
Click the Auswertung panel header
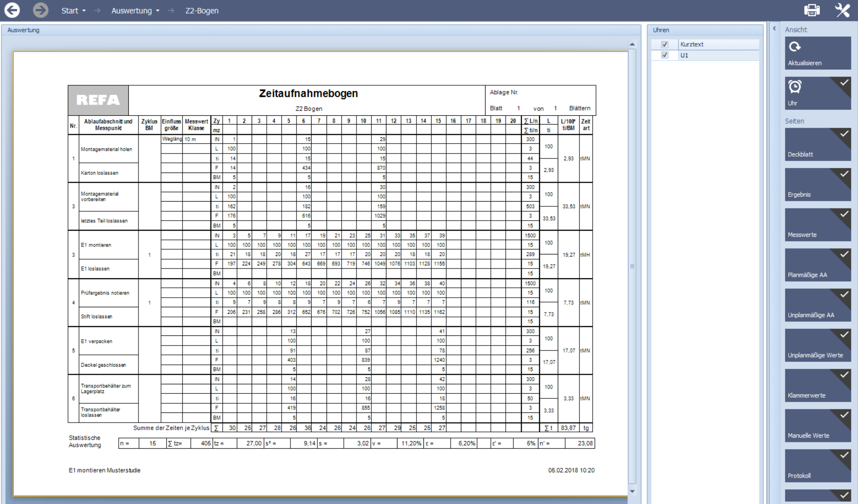321,30
